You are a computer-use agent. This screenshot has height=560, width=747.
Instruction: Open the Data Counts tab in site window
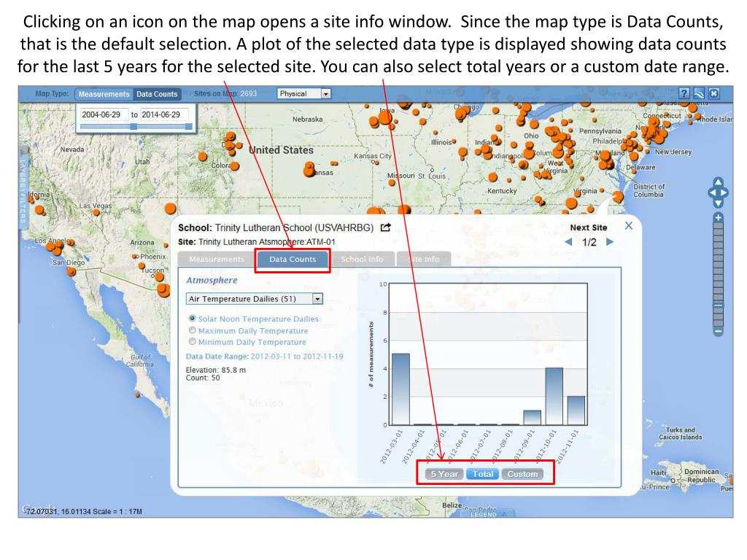293,259
